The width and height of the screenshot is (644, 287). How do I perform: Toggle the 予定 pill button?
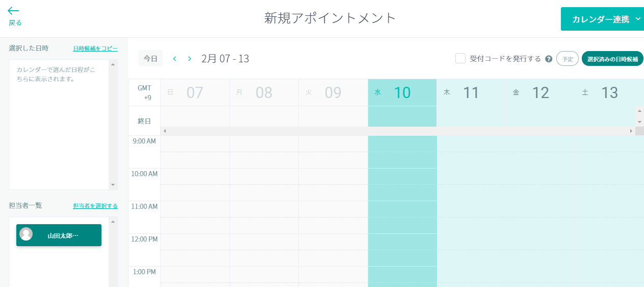pos(568,59)
